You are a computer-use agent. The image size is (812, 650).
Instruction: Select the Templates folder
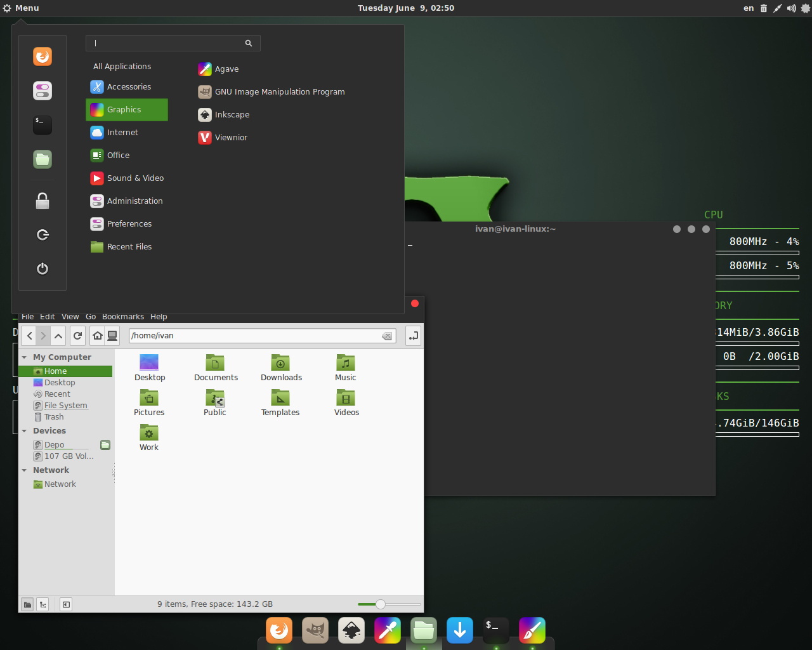coord(280,403)
